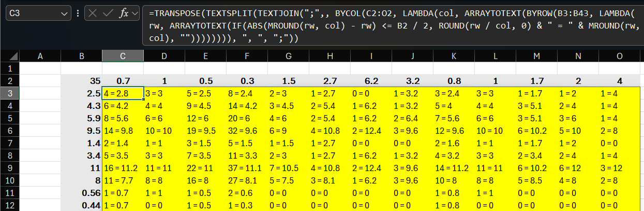This screenshot has height=211, width=644.
Task: Click cell K5 showing 7 = 5.6
Action: (x=454, y=118)
